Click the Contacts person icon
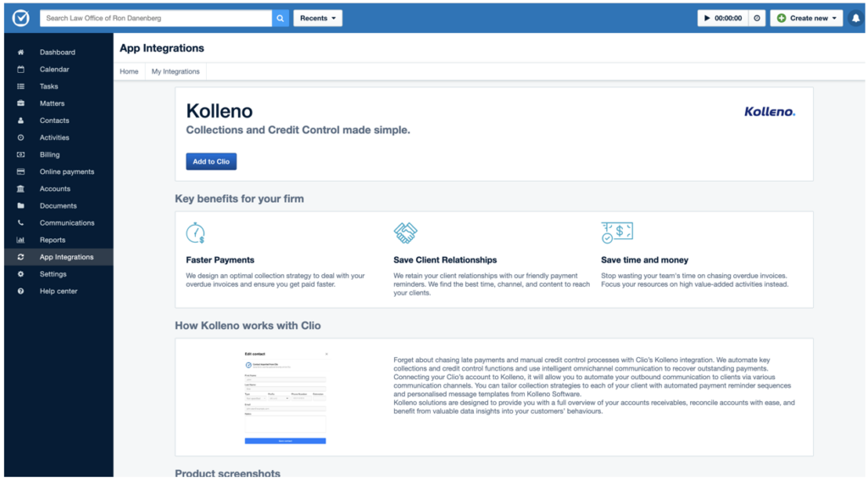 (x=20, y=120)
